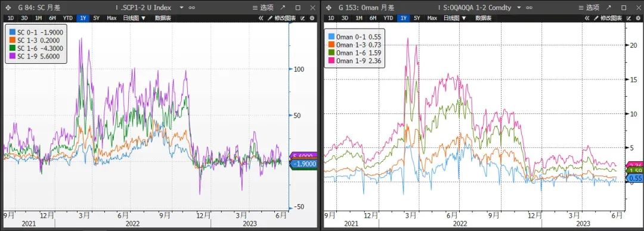
Task: Maximize the SC chart panel
Action: point(298,7)
